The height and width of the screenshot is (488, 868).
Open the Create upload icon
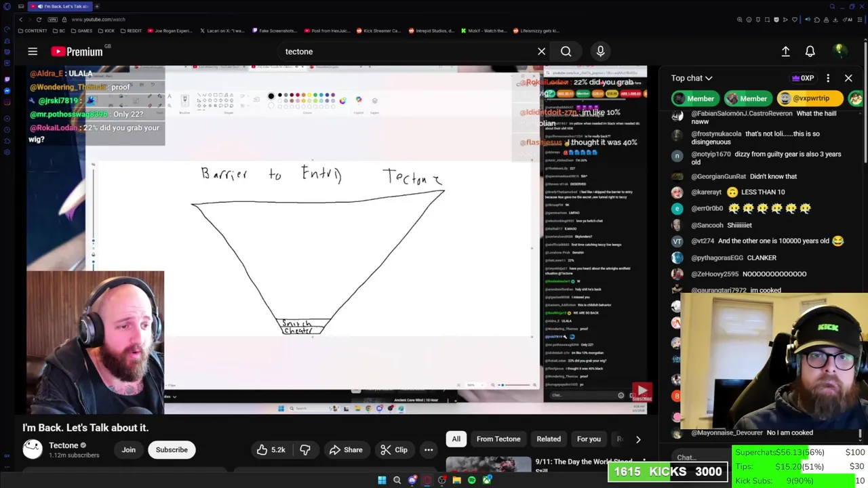click(785, 52)
